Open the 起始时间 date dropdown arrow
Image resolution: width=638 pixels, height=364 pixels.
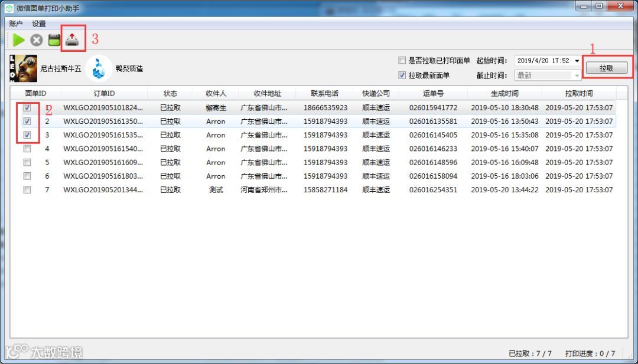click(577, 61)
